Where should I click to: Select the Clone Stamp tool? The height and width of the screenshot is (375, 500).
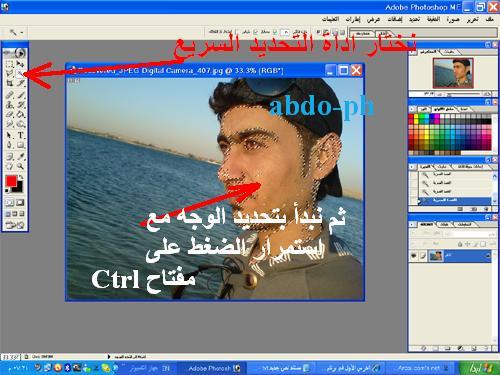[x=10, y=105]
